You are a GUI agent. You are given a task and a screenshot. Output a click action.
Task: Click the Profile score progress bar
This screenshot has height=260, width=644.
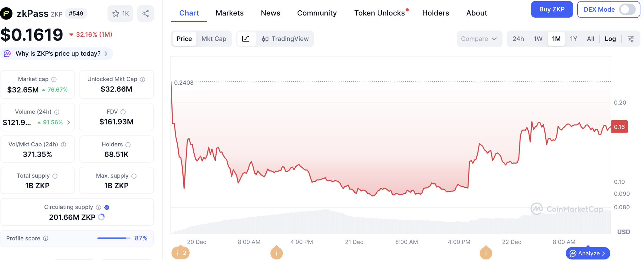(x=114, y=238)
